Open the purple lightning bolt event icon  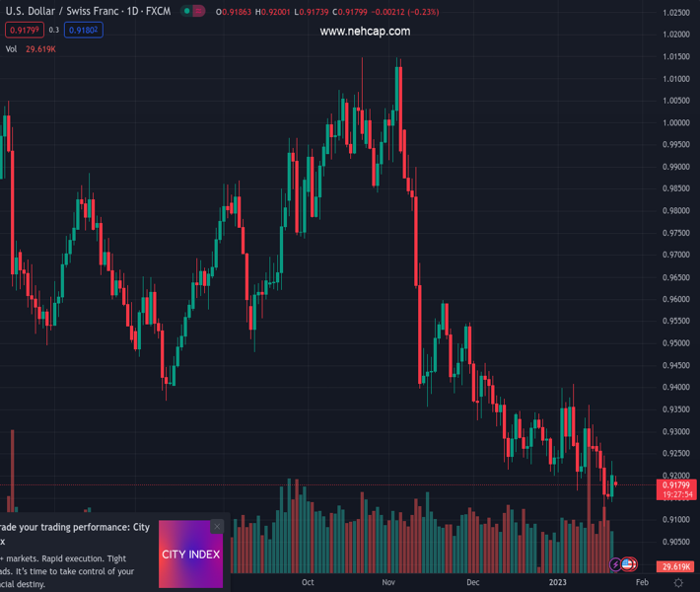[616, 565]
